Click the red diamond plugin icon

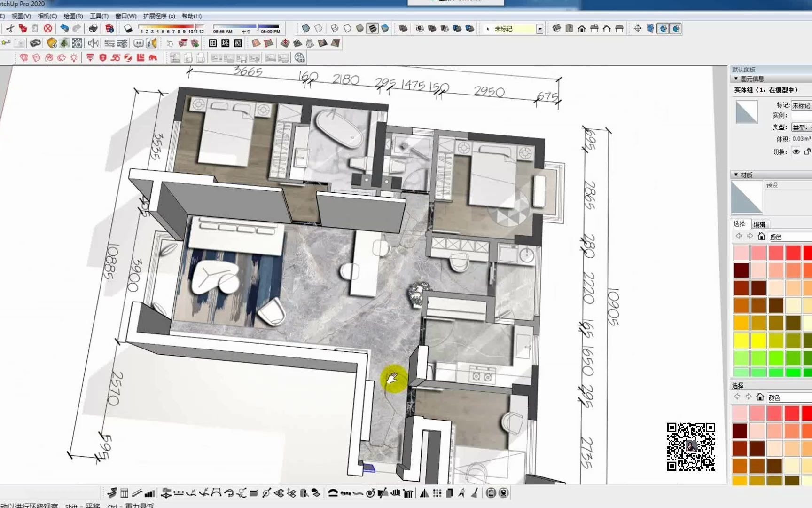(x=24, y=58)
